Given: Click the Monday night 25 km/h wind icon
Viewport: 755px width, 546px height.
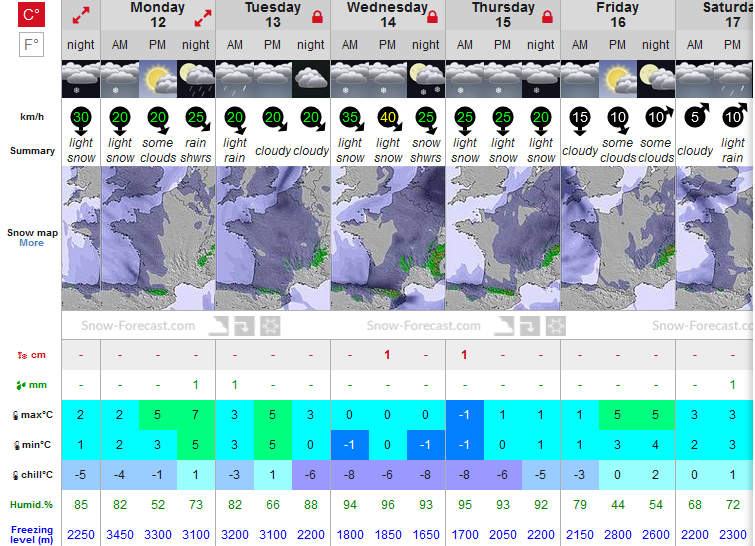Looking at the screenshot, I should pyautogui.click(x=197, y=119).
